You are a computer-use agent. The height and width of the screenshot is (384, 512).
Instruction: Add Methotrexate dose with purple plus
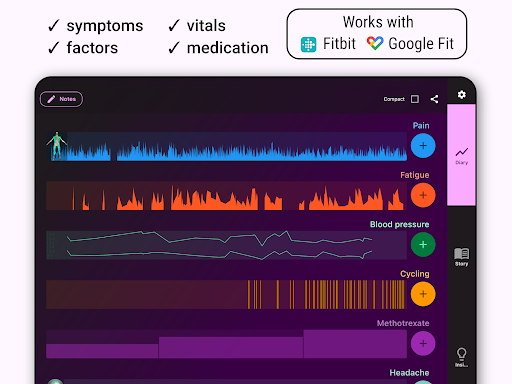click(423, 343)
